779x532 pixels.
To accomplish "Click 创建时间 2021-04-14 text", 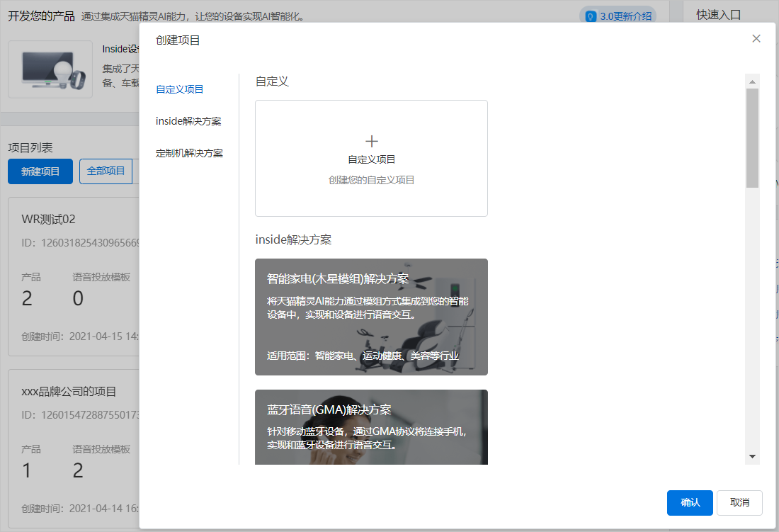I will pos(81,509).
